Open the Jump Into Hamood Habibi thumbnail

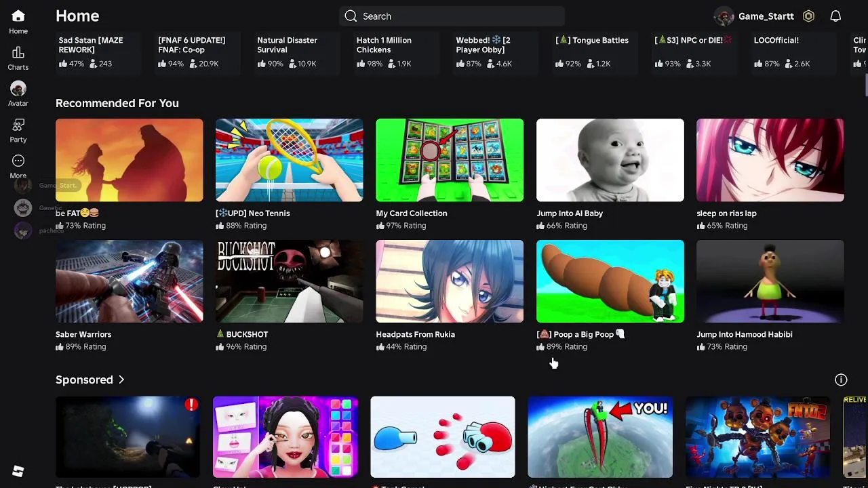pos(770,281)
